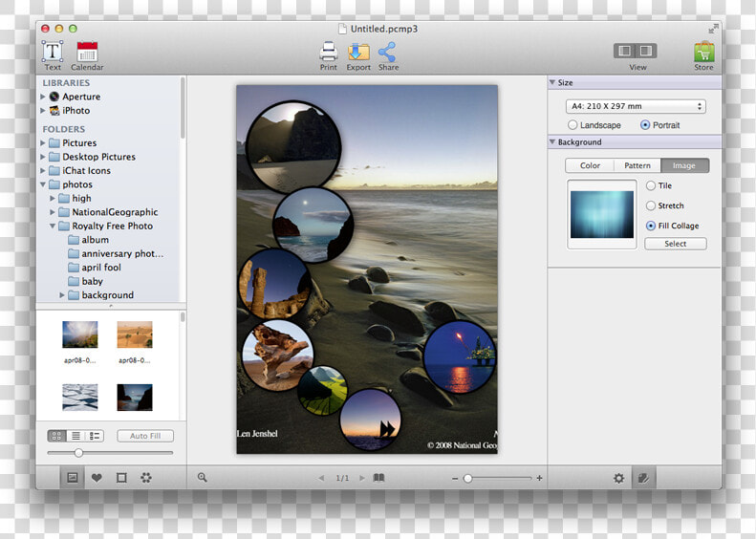Select the night coast photo thumbnail
The width and height of the screenshot is (756, 539).
(x=135, y=398)
